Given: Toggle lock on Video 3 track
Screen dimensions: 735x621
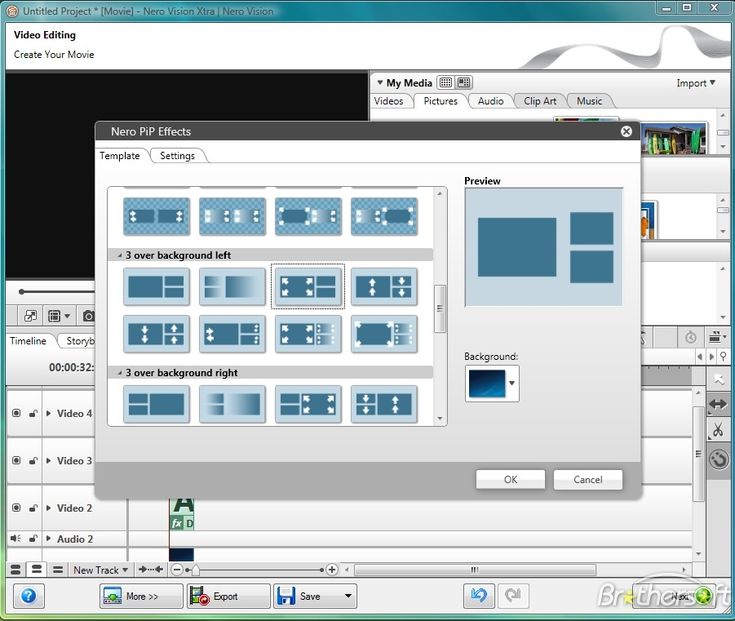Looking at the screenshot, I should tap(33, 460).
